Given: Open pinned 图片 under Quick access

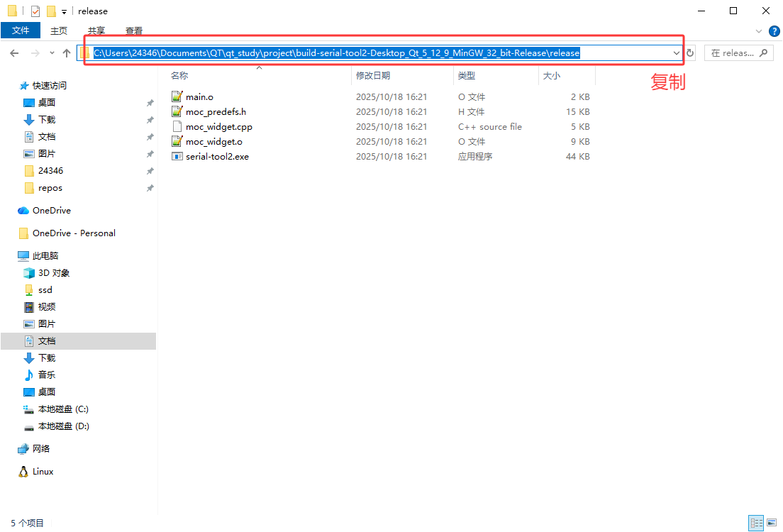Looking at the screenshot, I should 47,153.
